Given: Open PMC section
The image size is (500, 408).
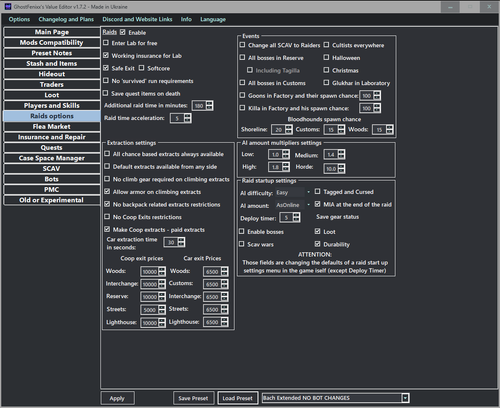Looking at the screenshot, I should (x=52, y=189).
